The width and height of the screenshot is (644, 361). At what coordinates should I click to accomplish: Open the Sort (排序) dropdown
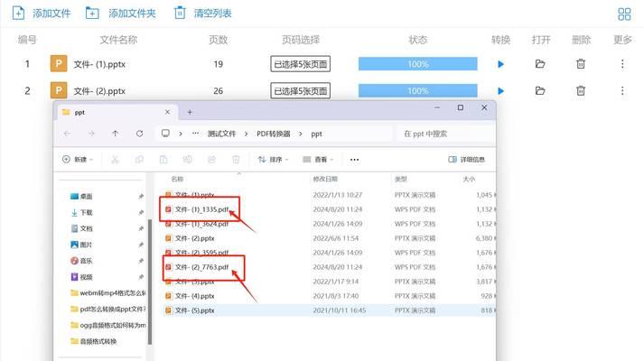pos(273,159)
